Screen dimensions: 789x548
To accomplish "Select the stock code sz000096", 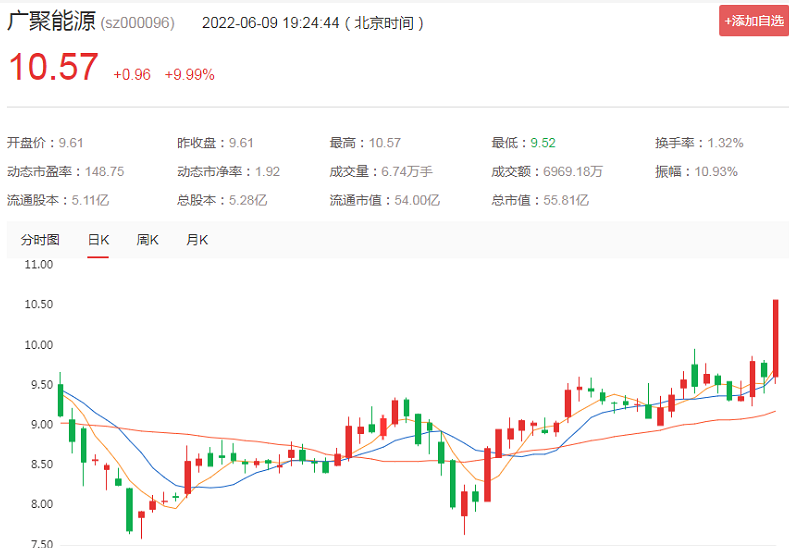I will click(137, 22).
